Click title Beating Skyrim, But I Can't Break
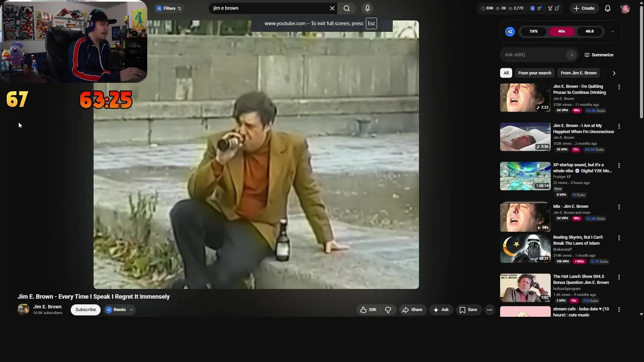Image resolution: width=644 pixels, height=362 pixels. [578, 240]
